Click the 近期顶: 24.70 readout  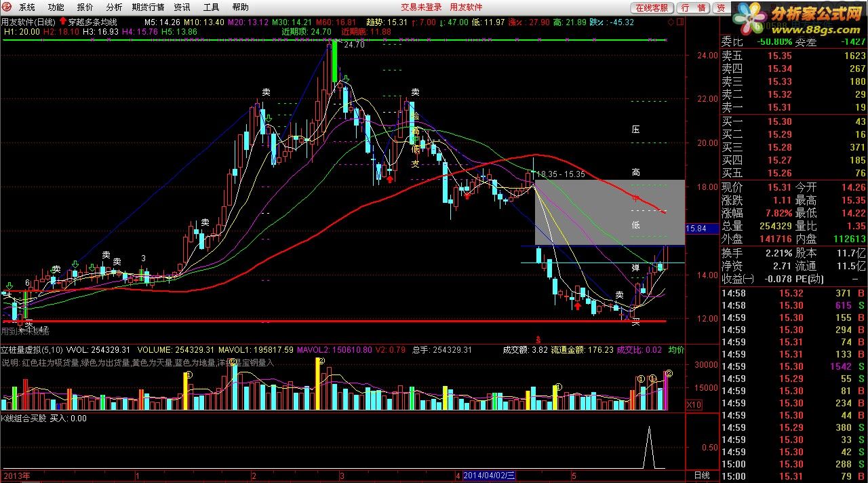point(306,32)
